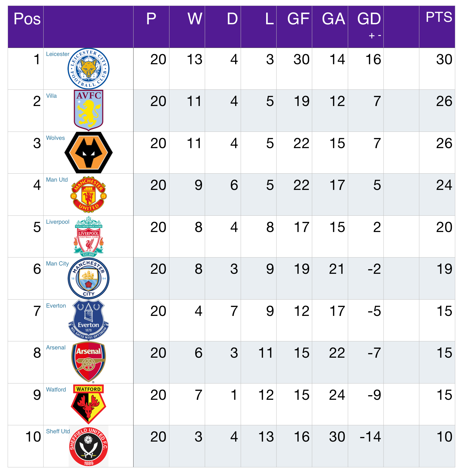Select the Aston Villa AVFC badge
This screenshot has height=476, width=462.
tap(88, 110)
